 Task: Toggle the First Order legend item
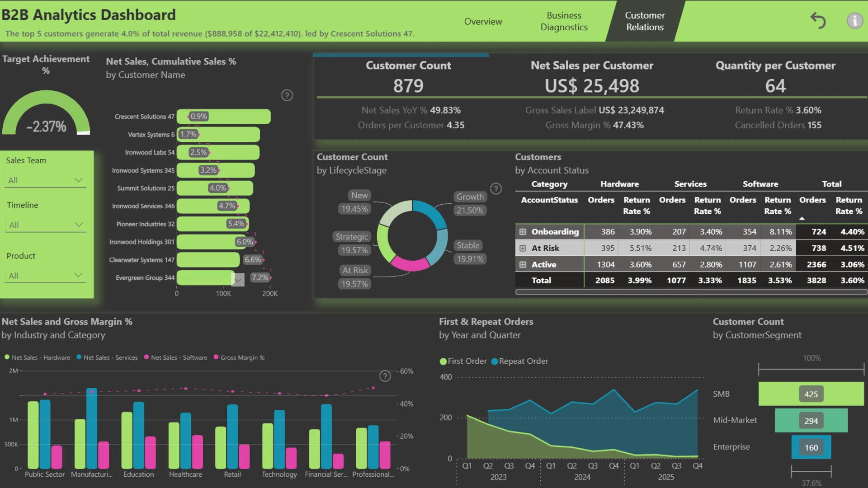click(x=463, y=361)
